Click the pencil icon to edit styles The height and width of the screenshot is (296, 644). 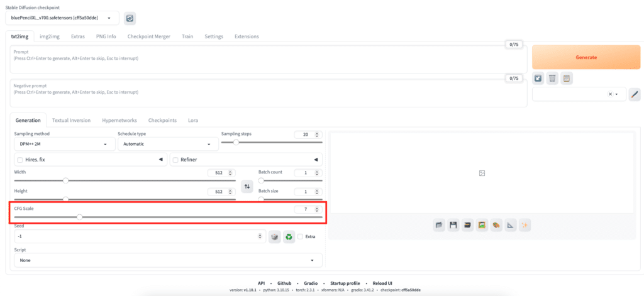[x=635, y=95]
